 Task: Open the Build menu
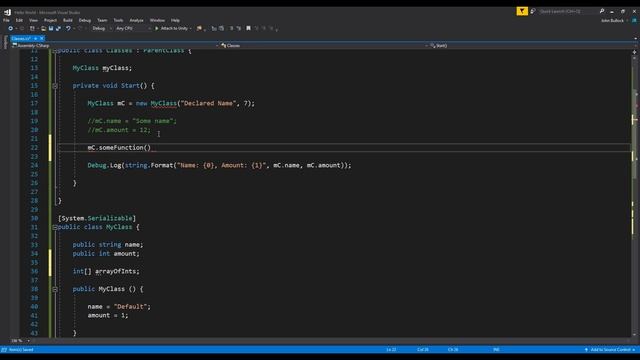point(68,20)
